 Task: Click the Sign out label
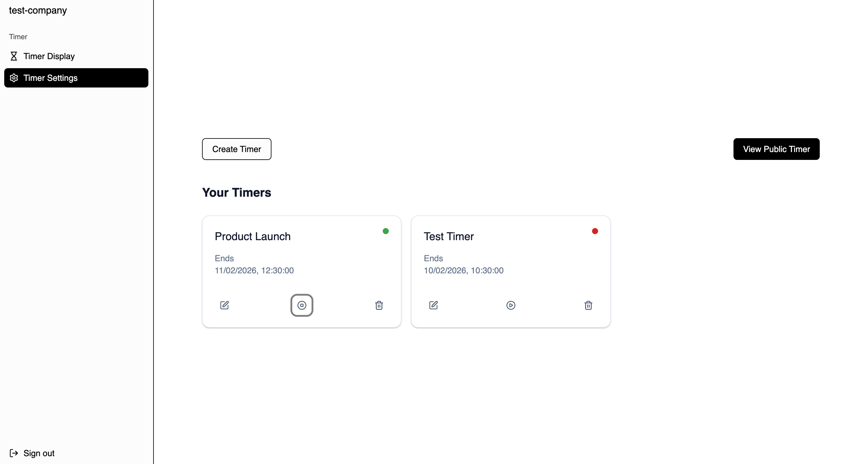(39, 453)
